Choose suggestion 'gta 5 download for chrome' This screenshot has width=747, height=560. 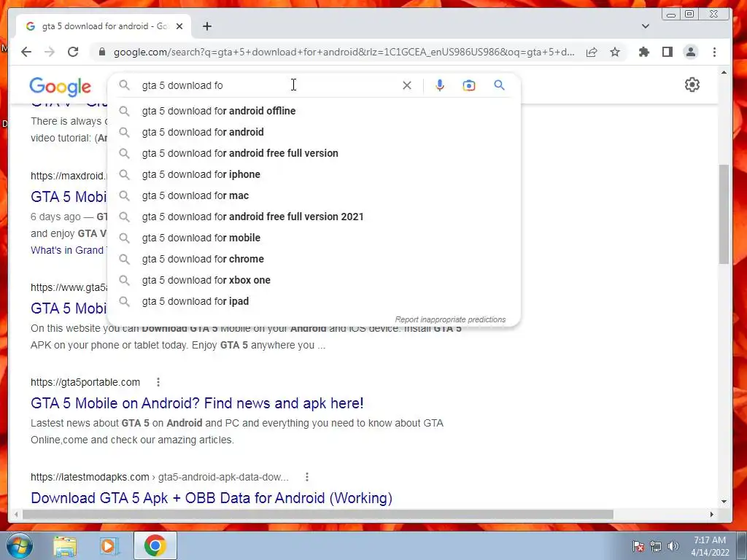pyautogui.click(x=314, y=259)
